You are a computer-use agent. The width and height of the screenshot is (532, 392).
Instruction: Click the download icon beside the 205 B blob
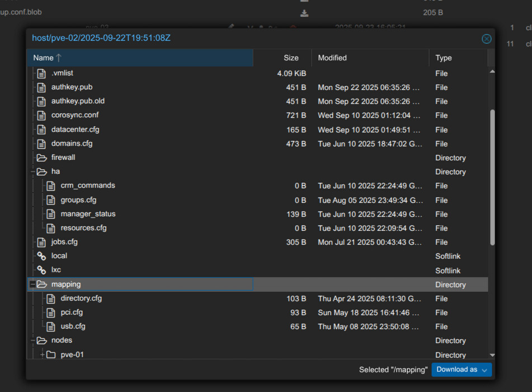[x=304, y=13]
